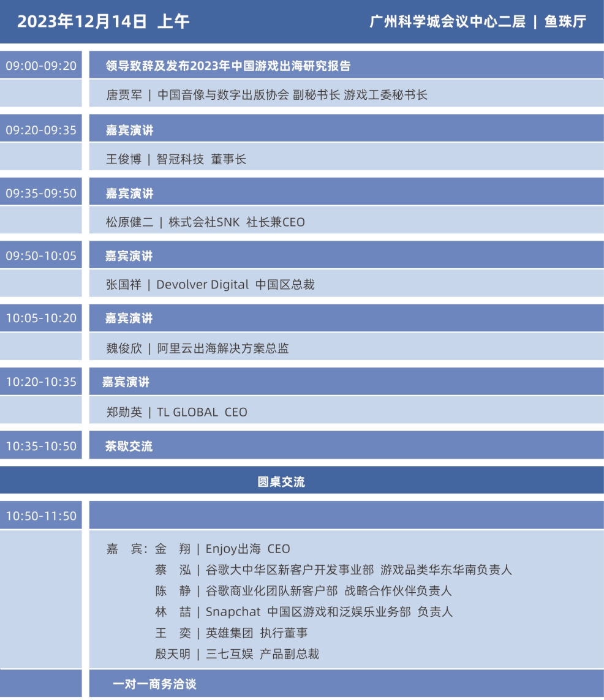
Task: Click the hall name 鱼珠厅
Action: pos(565,21)
